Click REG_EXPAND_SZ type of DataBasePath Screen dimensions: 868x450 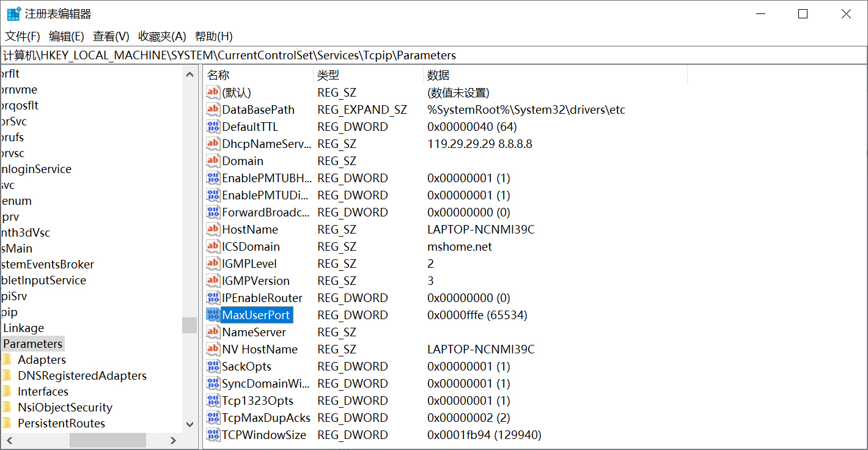coord(362,109)
